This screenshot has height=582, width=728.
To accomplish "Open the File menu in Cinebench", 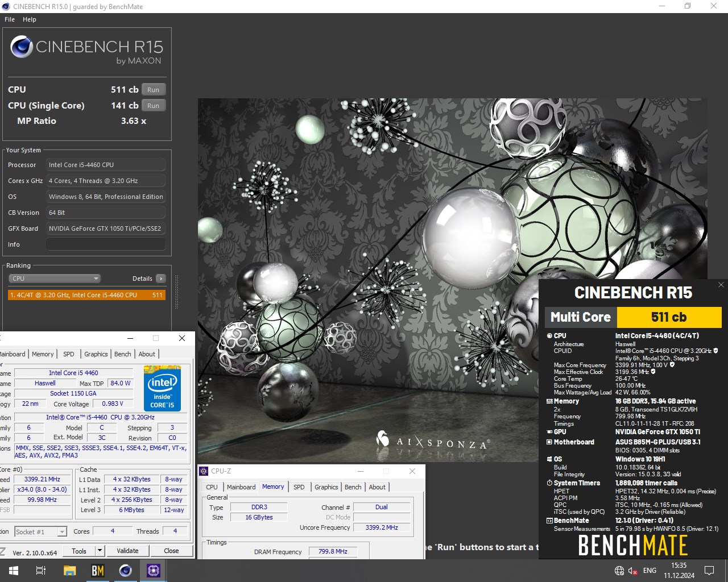I will pyautogui.click(x=10, y=19).
